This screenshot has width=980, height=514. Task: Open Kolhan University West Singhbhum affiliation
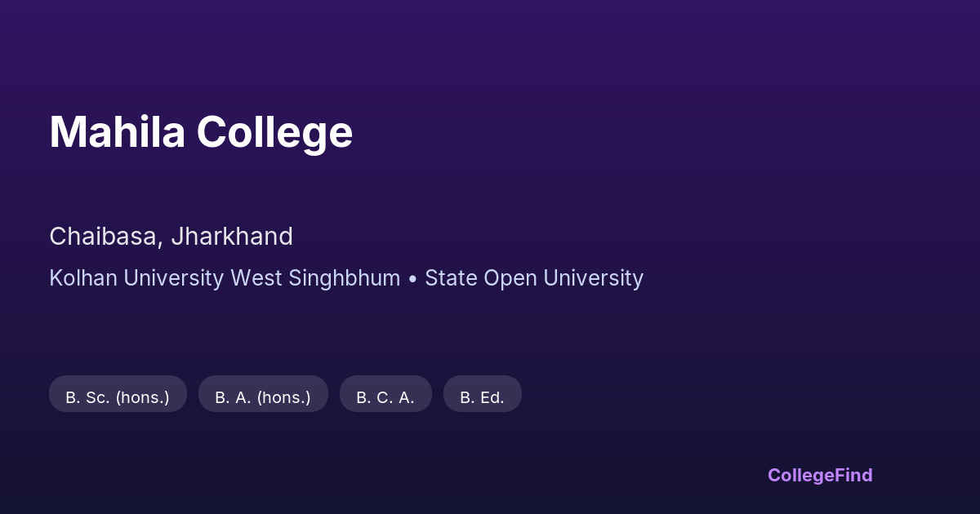225,278
